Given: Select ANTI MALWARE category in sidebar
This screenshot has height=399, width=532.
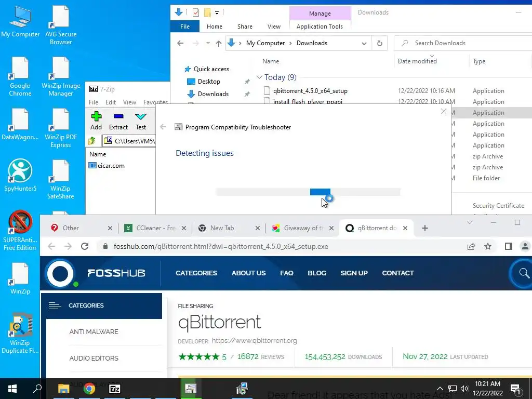Looking at the screenshot, I should click(x=94, y=332).
